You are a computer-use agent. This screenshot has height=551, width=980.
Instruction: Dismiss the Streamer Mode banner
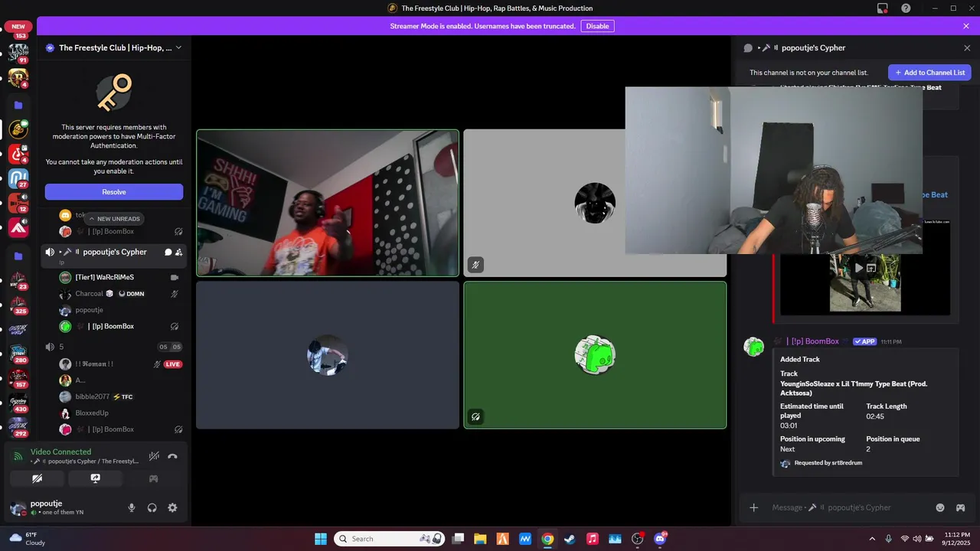(x=966, y=26)
